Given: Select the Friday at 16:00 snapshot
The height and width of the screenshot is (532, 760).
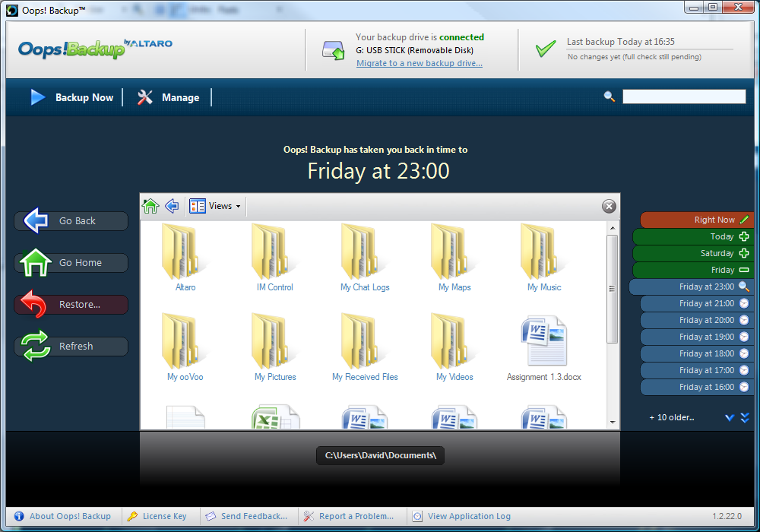Looking at the screenshot, I should point(697,387).
